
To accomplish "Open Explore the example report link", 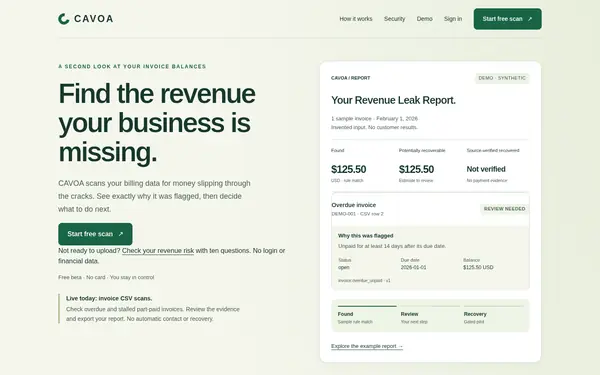I will pos(367,346).
